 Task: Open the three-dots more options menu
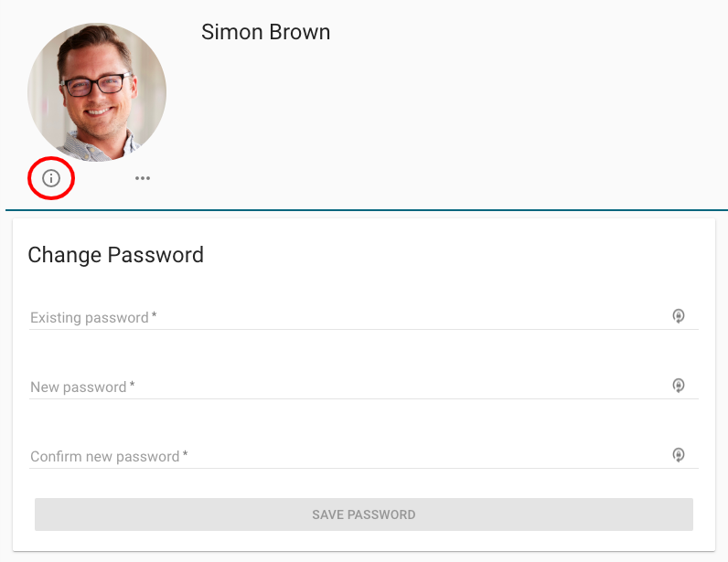click(x=143, y=178)
